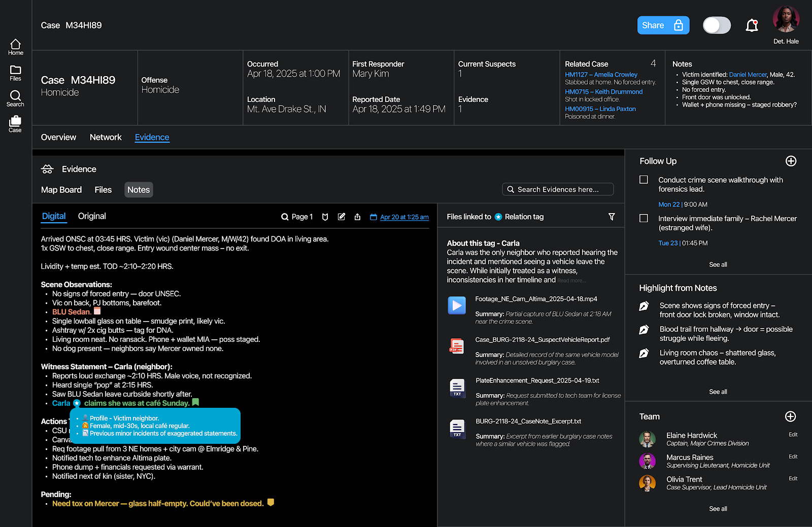Click the Relation tag star icon in header
Screen dimensions: 812x527
point(498,217)
